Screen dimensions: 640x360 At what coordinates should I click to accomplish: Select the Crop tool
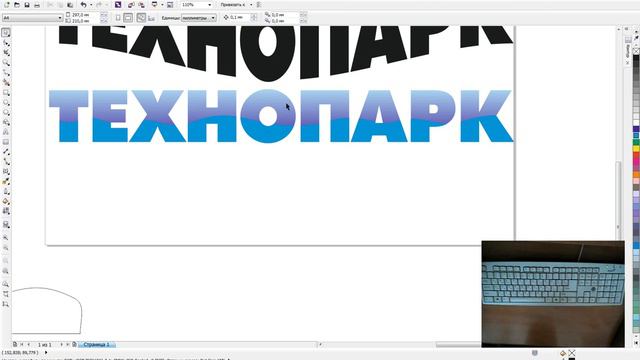(6, 53)
